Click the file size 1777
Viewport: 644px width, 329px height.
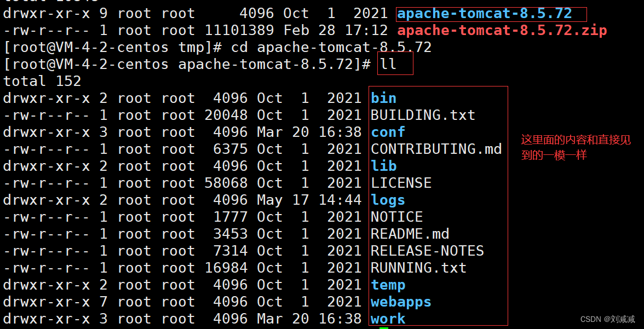click(231, 217)
